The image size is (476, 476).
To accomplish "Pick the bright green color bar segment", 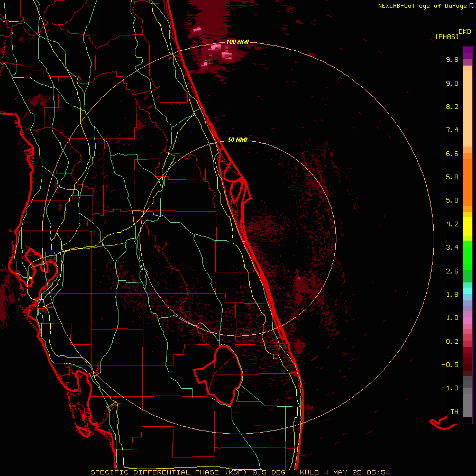I will tap(467, 255).
